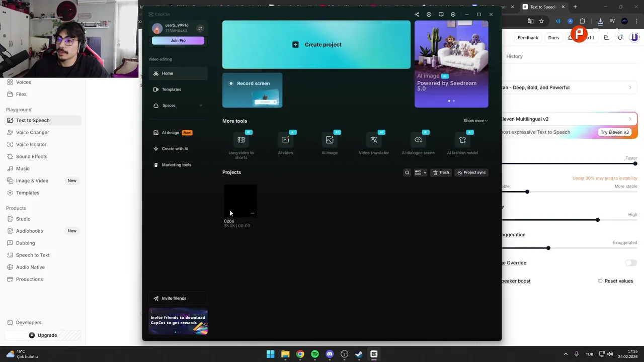The width and height of the screenshot is (644, 362).
Task: Go to Home in CapCut sidebar
Action: (x=178, y=73)
